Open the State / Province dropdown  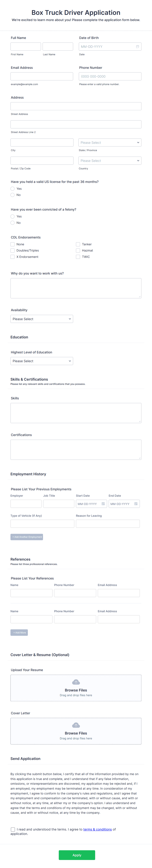[110, 142]
